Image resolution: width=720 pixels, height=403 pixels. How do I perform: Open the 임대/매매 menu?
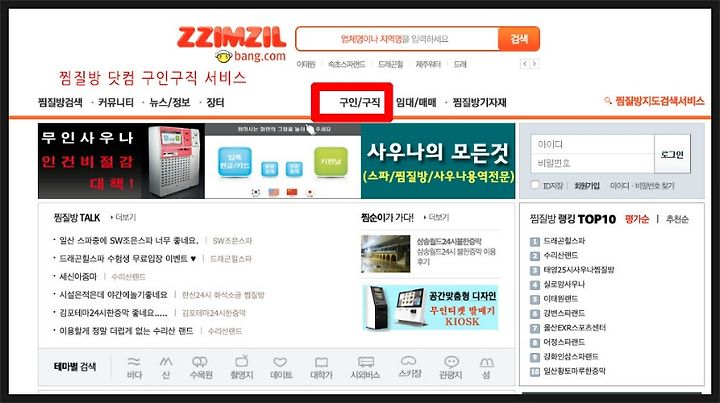pyautogui.click(x=416, y=102)
